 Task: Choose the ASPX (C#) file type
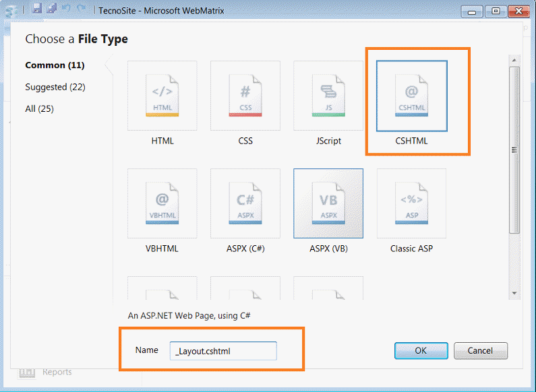pyautogui.click(x=245, y=203)
